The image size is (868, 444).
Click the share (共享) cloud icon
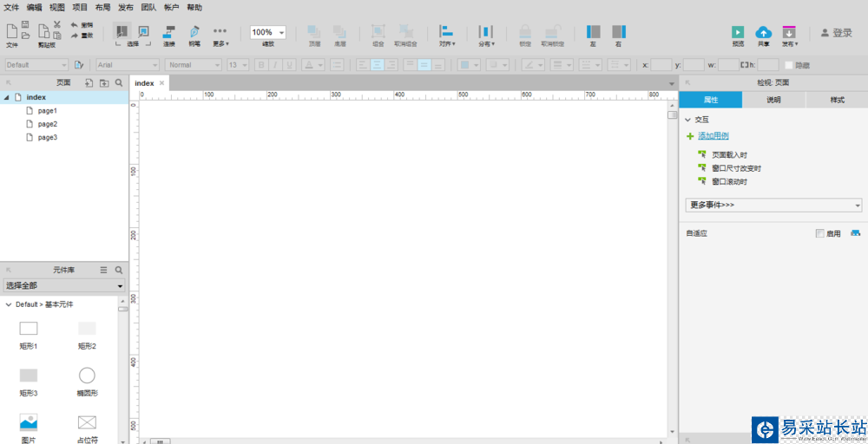[763, 32]
